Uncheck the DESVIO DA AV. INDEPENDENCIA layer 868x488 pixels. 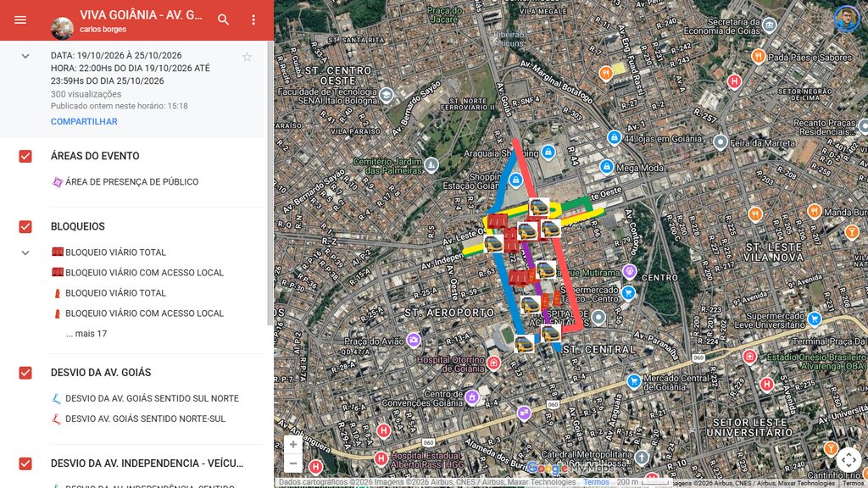click(25, 463)
